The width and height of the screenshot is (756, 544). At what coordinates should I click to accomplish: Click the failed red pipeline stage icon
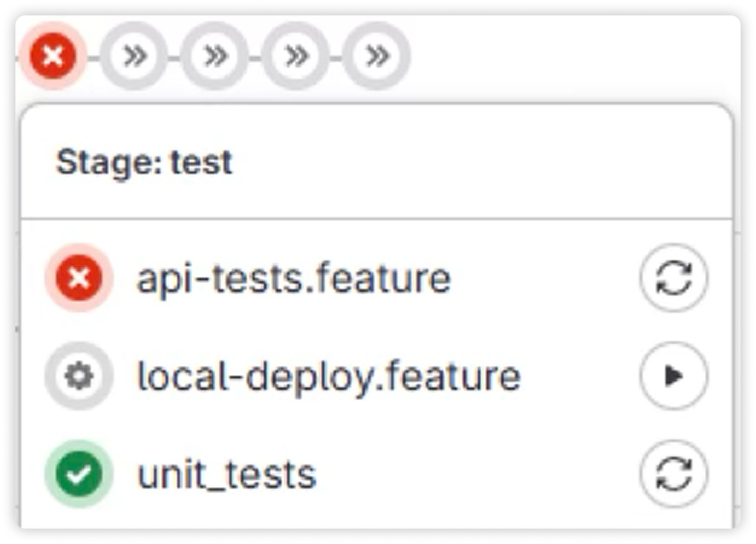[53, 56]
